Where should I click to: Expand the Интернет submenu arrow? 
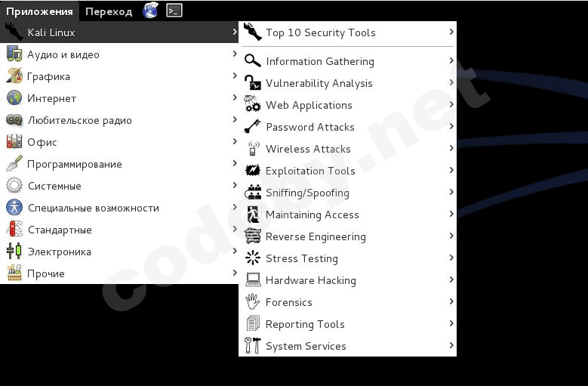[235, 98]
